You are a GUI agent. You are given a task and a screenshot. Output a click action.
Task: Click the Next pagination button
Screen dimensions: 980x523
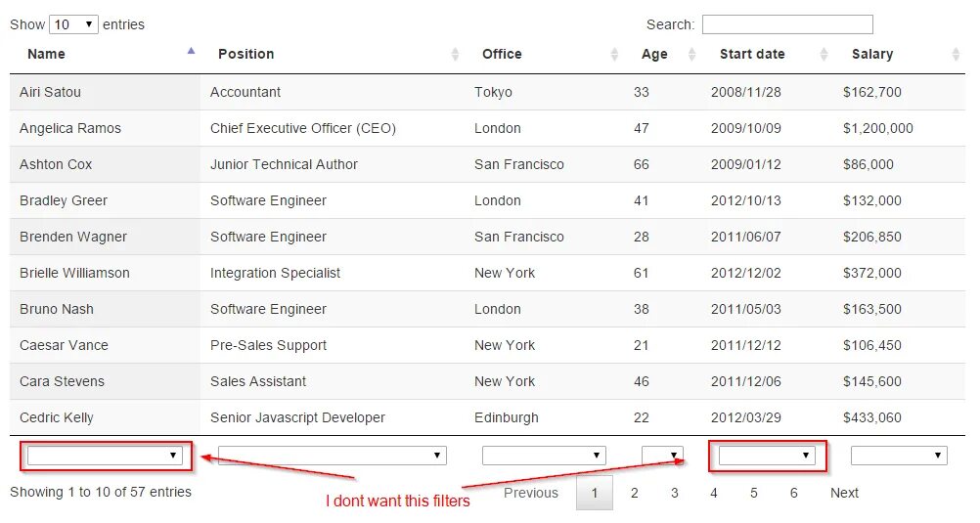(844, 493)
